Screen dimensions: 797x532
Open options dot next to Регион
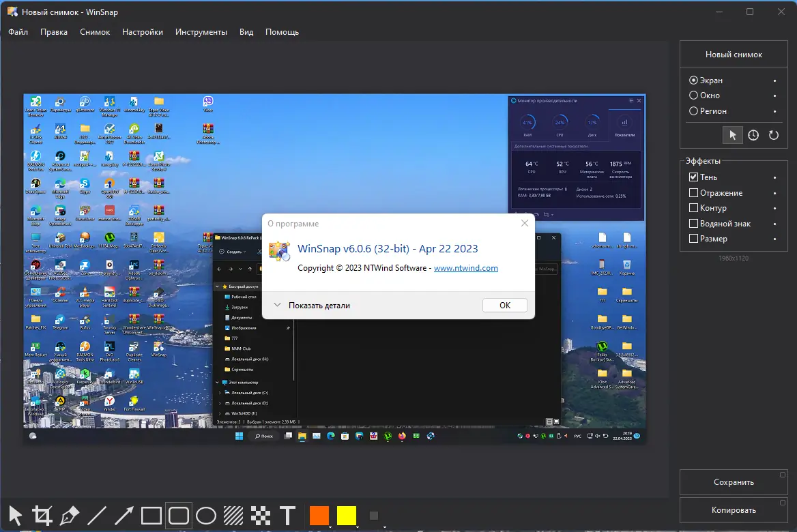point(774,111)
